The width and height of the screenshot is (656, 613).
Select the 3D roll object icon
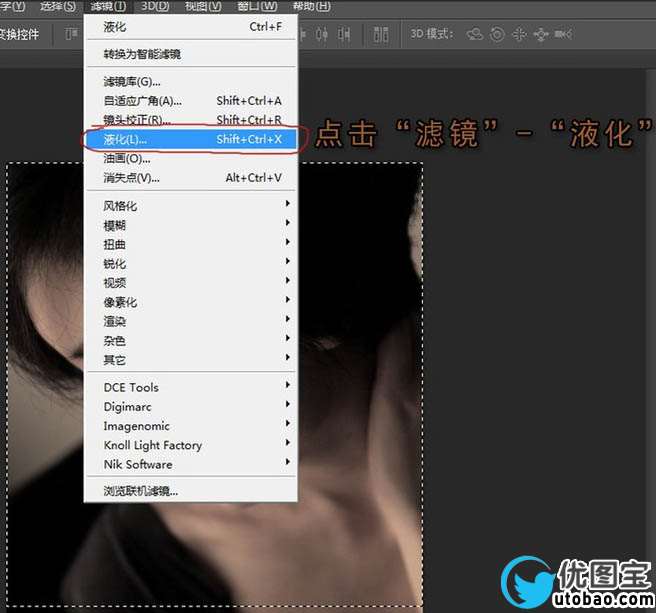[497, 34]
